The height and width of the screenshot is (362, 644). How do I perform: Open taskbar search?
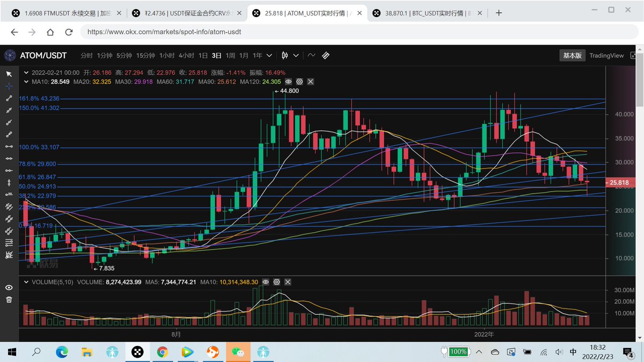pyautogui.click(x=36, y=352)
